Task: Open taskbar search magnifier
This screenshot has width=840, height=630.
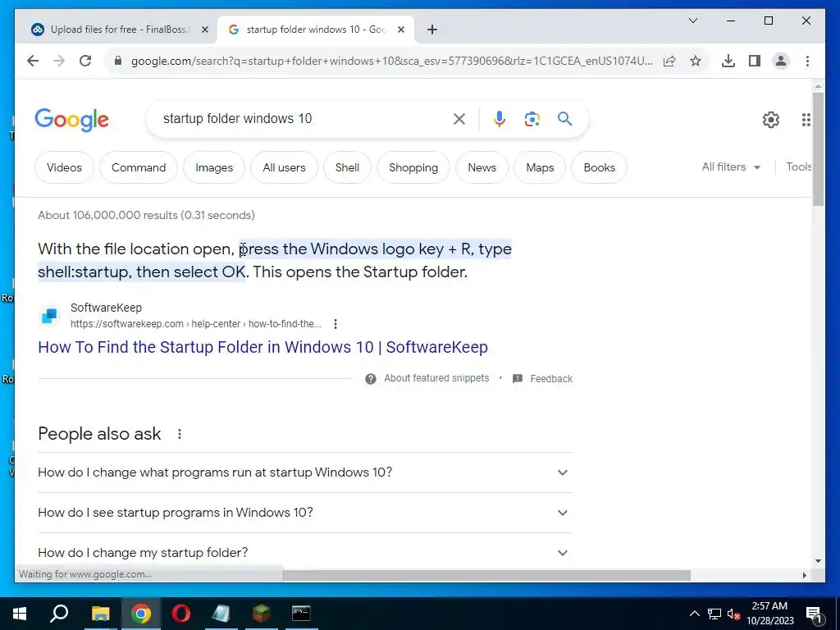Action: tap(59, 614)
